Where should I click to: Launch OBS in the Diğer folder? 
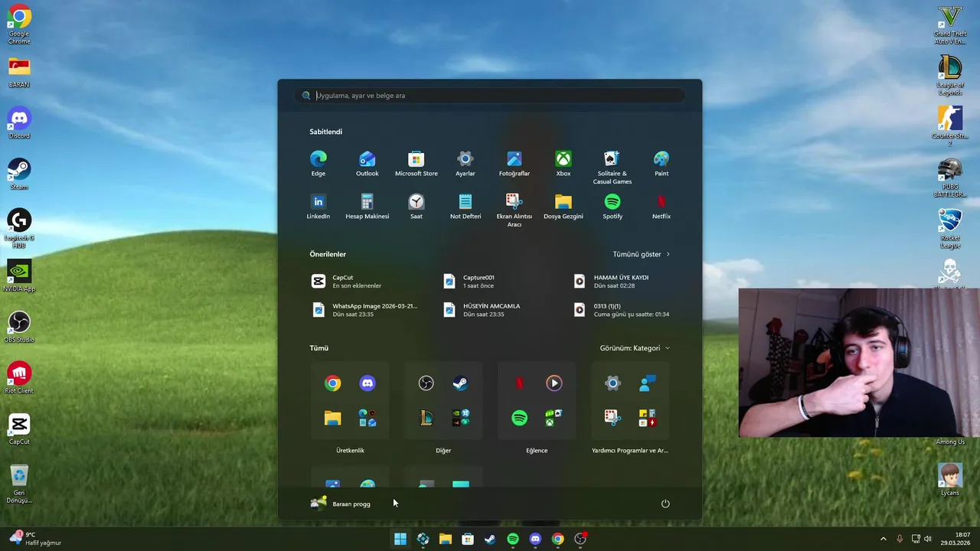pos(426,383)
